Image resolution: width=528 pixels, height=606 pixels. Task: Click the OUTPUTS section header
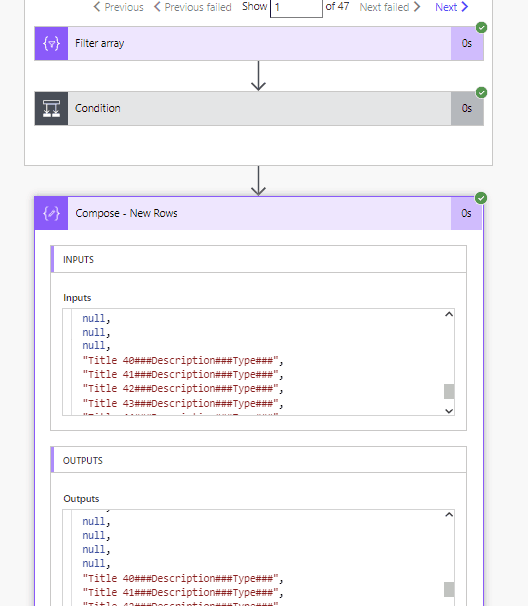259,460
